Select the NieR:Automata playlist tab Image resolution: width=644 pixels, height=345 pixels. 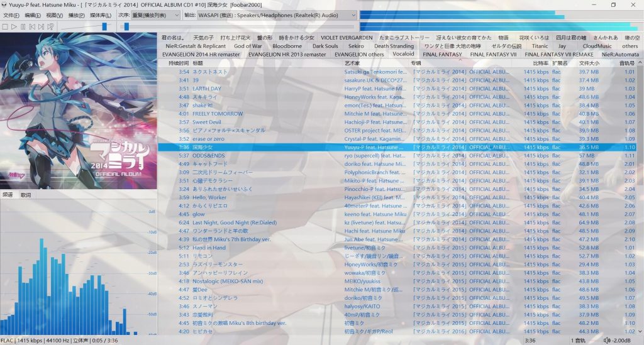[620, 54]
